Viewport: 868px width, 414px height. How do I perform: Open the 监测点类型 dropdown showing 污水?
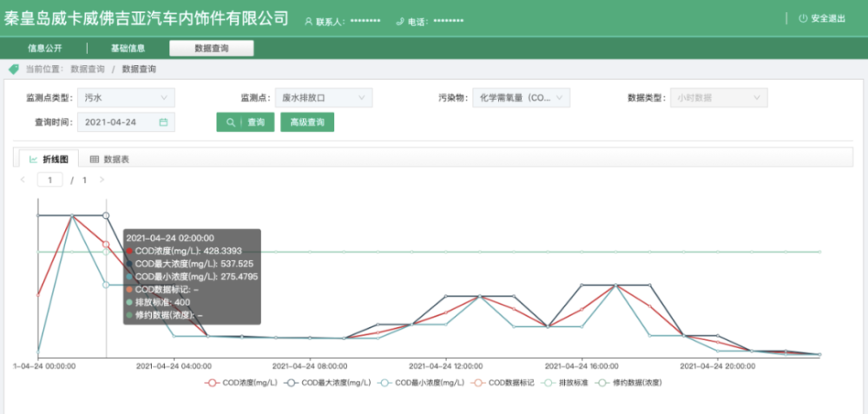coord(126,98)
